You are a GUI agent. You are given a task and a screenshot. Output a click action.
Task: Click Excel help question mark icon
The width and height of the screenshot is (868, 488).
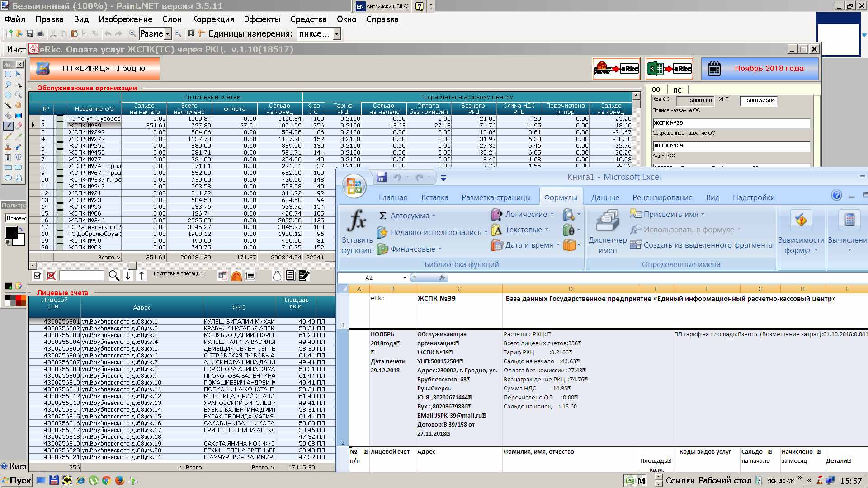click(x=836, y=195)
